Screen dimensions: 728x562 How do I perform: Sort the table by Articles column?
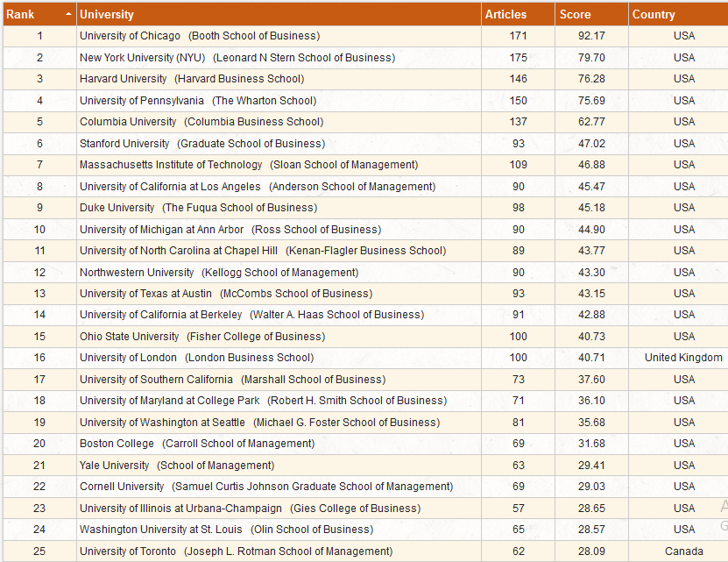point(505,14)
